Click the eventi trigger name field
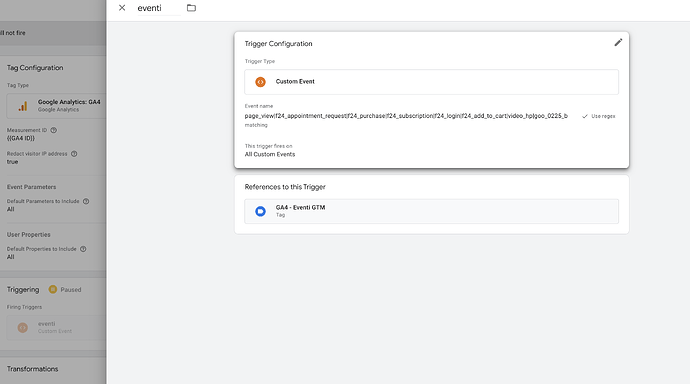Image resolution: width=690 pixels, height=384 pixels. (x=158, y=8)
